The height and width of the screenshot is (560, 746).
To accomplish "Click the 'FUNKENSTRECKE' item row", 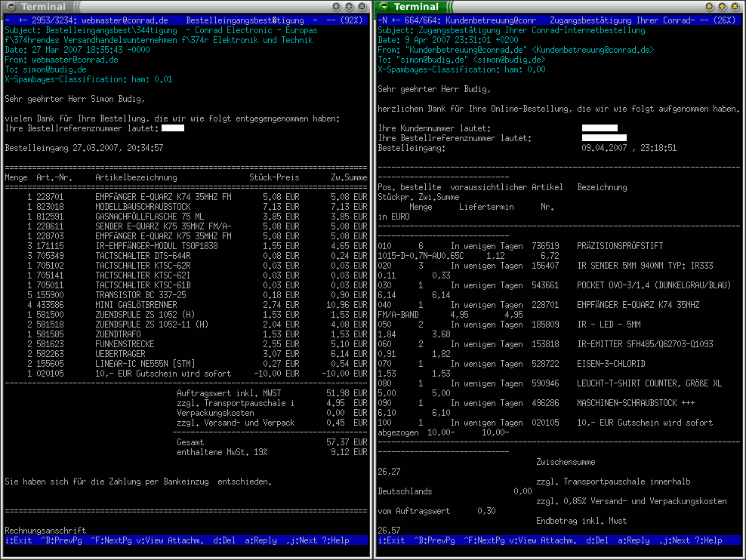I will coord(186,343).
